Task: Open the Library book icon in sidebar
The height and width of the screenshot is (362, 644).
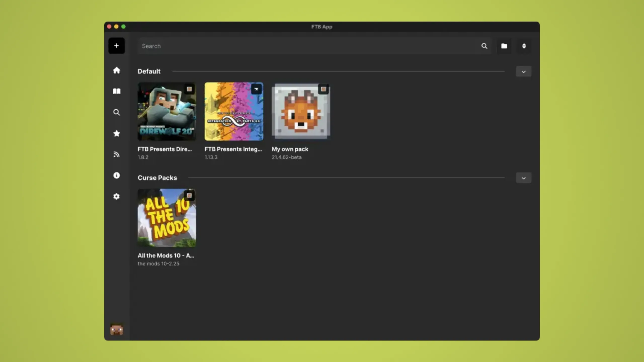Action: tap(116, 91)
